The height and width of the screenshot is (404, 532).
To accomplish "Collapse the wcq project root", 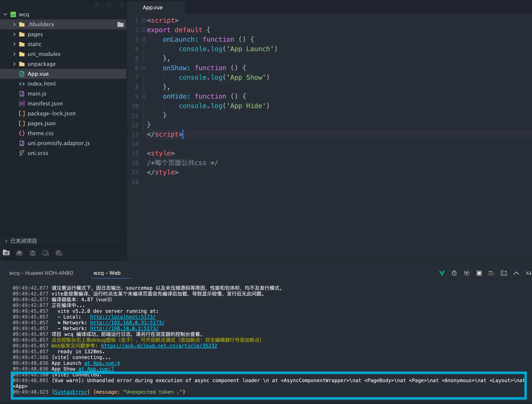I will [5, 14].
